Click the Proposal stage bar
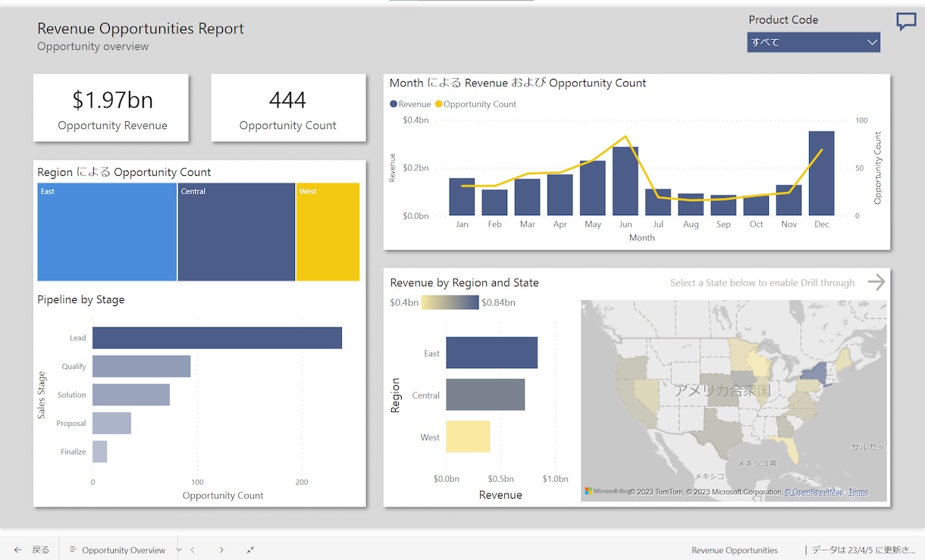 click(x=112, y=424)
